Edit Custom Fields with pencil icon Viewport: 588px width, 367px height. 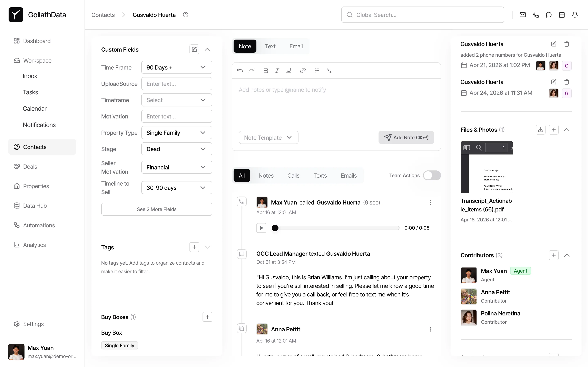(194, 50)
